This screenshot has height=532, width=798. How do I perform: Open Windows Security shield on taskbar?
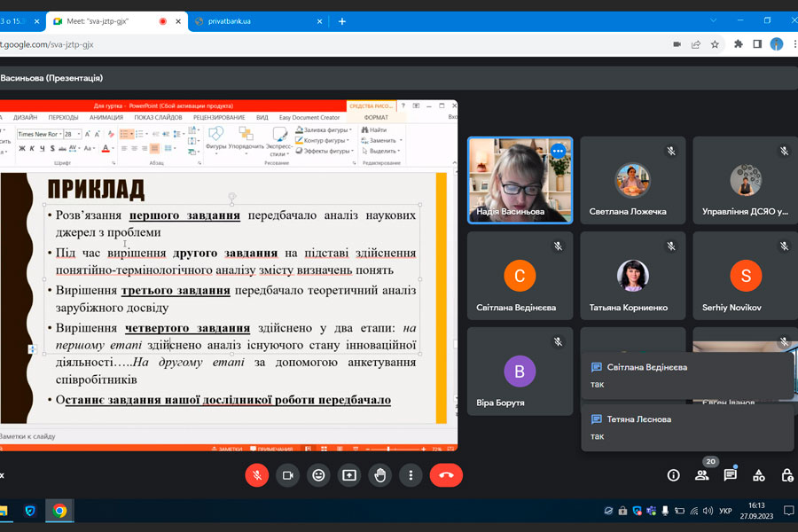[30, 511]
